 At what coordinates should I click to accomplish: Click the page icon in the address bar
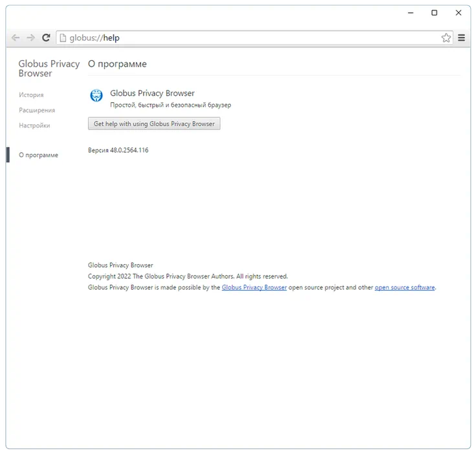pyautogui.click(x=63, y=38)
